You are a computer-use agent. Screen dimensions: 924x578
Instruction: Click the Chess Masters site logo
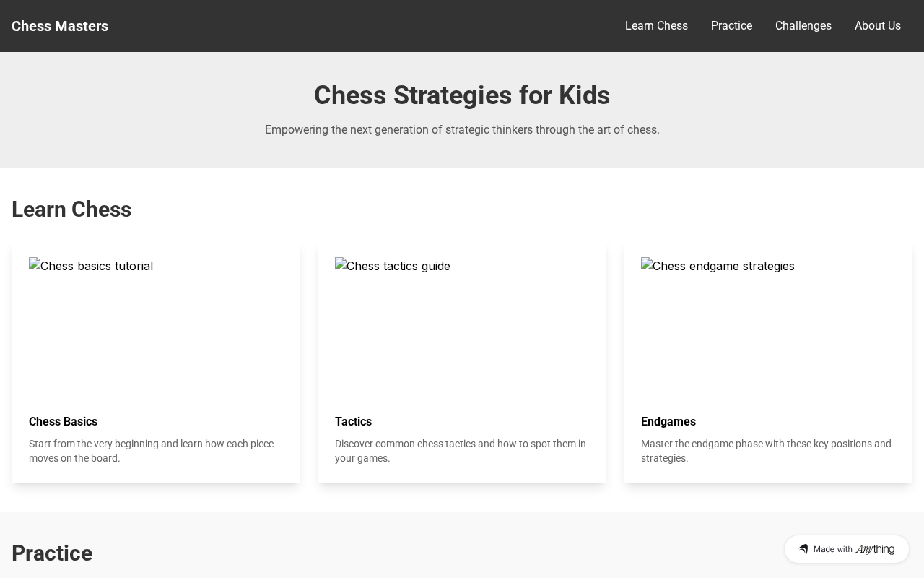pyautogui.click(x=60, y=26)
